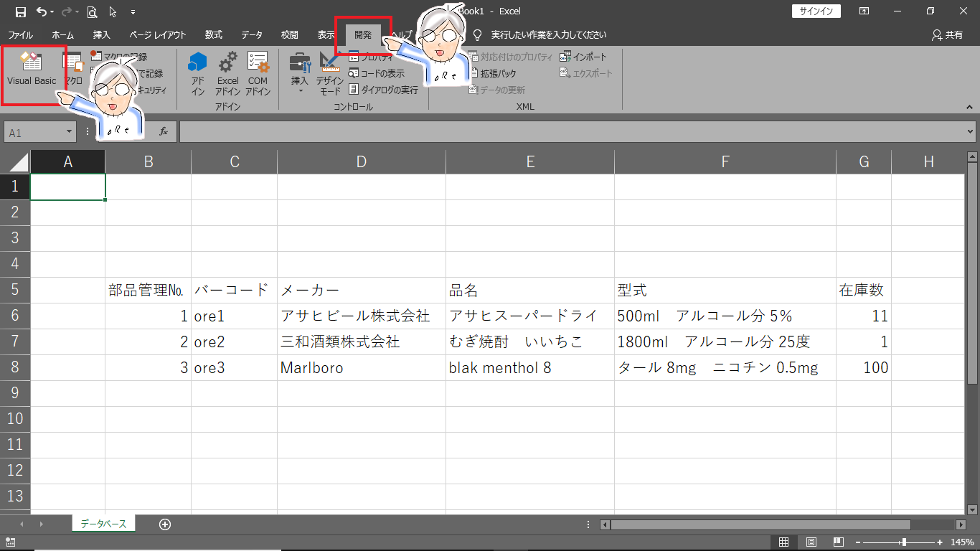980x551 pixels.
Task: Select the データベース sheet tab
Action: (x=103, y=524)
